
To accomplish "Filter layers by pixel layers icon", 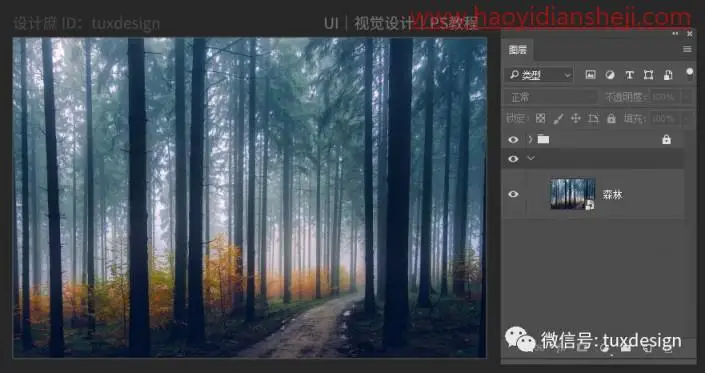I will click(x=590, y=75).
